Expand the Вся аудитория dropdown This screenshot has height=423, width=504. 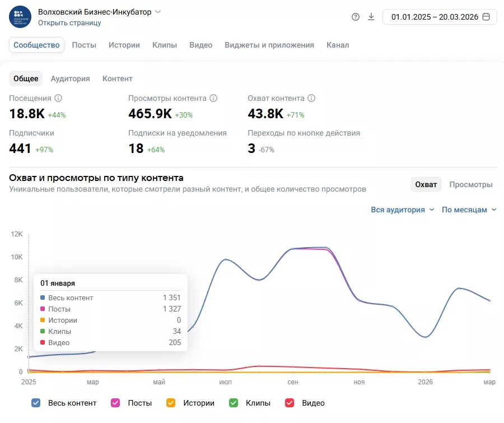click(x=402, y=210)
